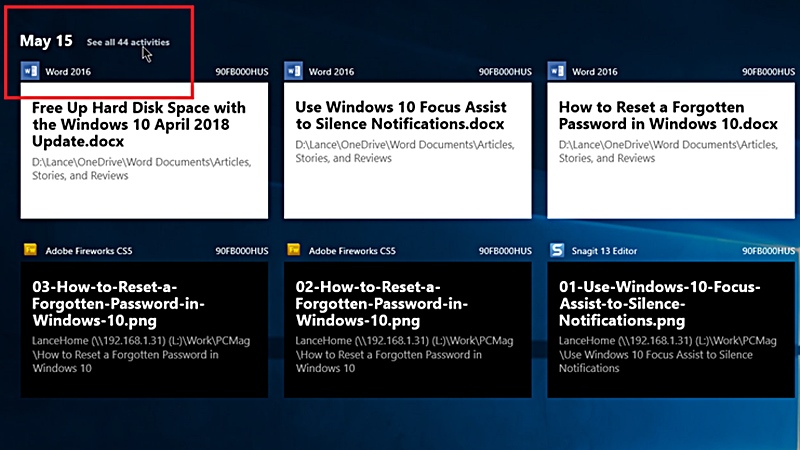This screenshot has height=450, width=800.
Task: Click Fireworks icon above 03-How-to-Reset card
Action: pos(27,250)
